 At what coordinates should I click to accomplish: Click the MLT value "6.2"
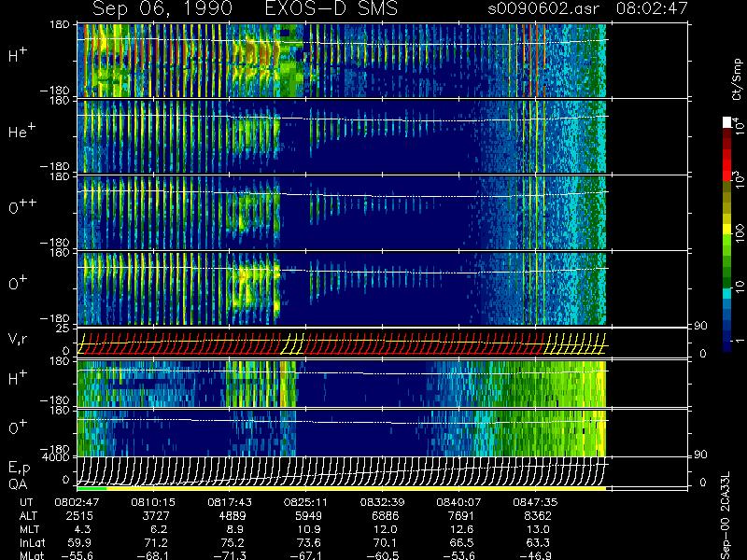[x=159, y=529]
